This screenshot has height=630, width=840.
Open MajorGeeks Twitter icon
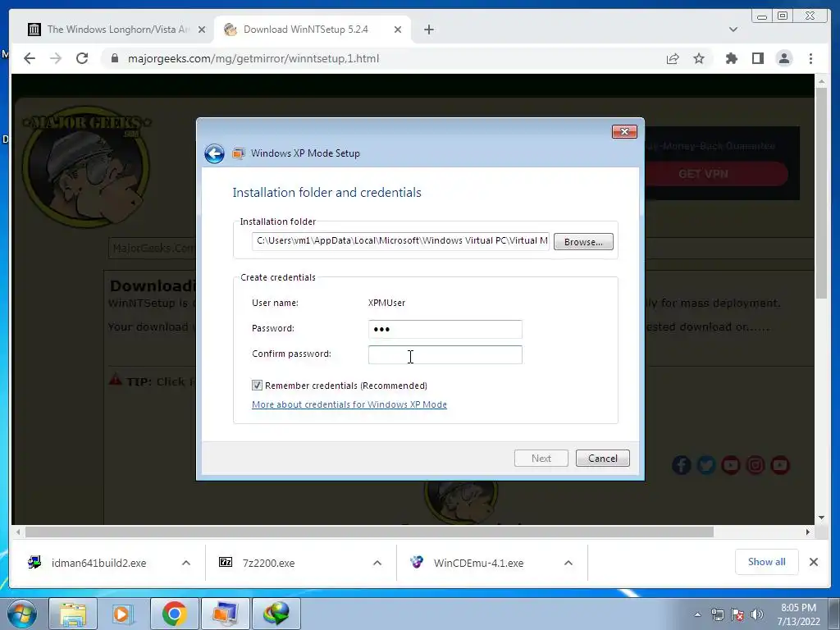coord(706,464)
